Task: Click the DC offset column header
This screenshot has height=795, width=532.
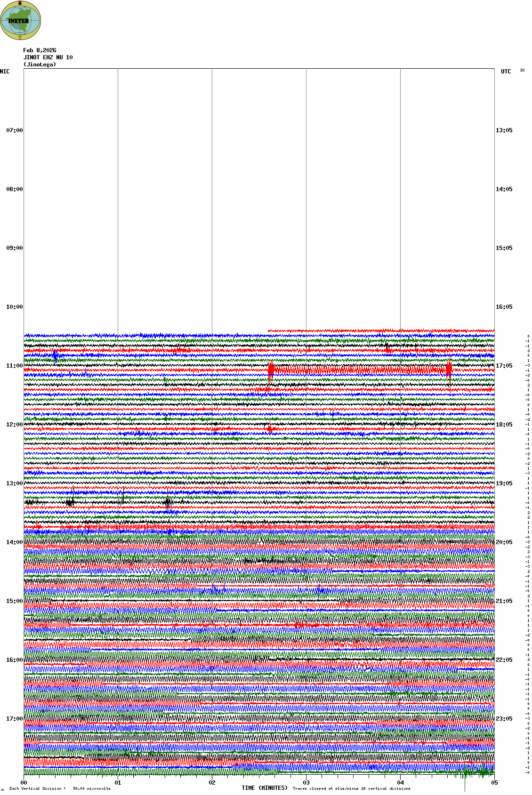Action: [x=523, y=70]
